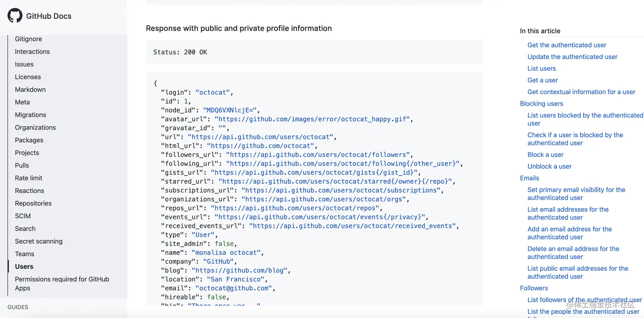644x318 pixels.
Task: Select Reactions in the sidebar
Action: click(x=29, y=191)
